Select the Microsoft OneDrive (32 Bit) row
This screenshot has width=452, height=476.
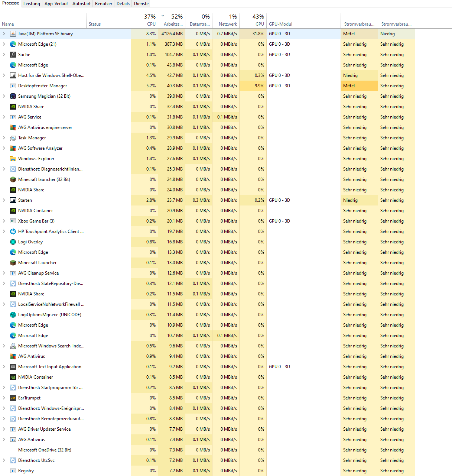tap(207, 450)
